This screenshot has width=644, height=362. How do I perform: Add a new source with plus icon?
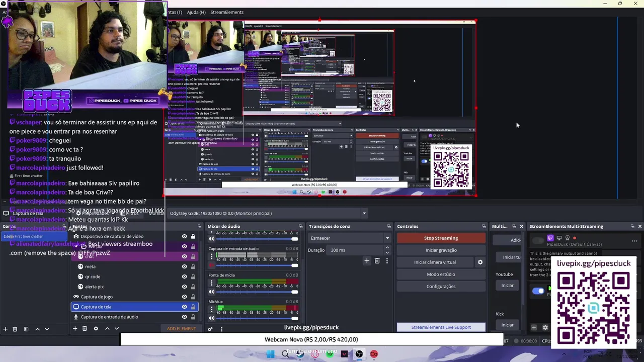click(x=75, y=329)
